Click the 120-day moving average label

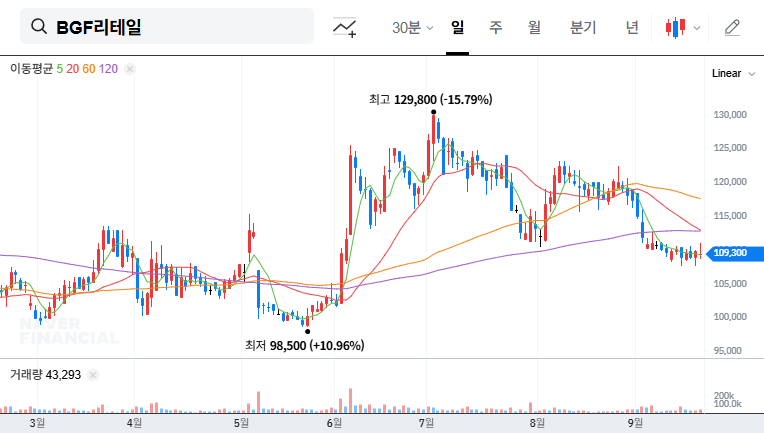(x=108, y=69)
